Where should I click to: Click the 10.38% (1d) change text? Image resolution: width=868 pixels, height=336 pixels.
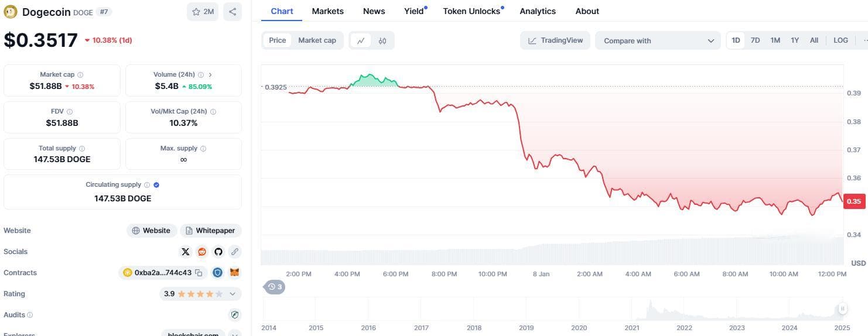[112, 40]
